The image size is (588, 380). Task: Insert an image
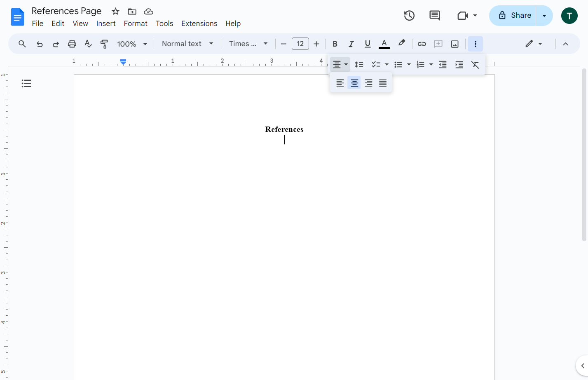coord(455,44)
